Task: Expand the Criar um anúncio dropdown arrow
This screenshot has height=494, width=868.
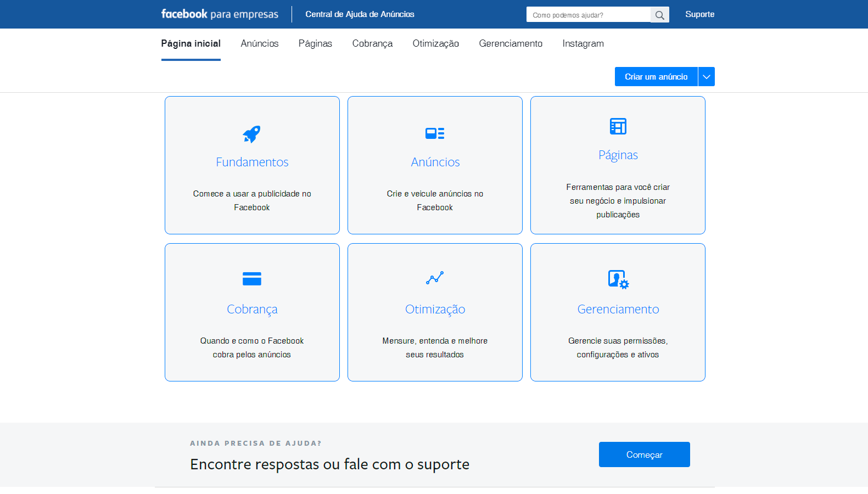Action: (x=707, y=77)
